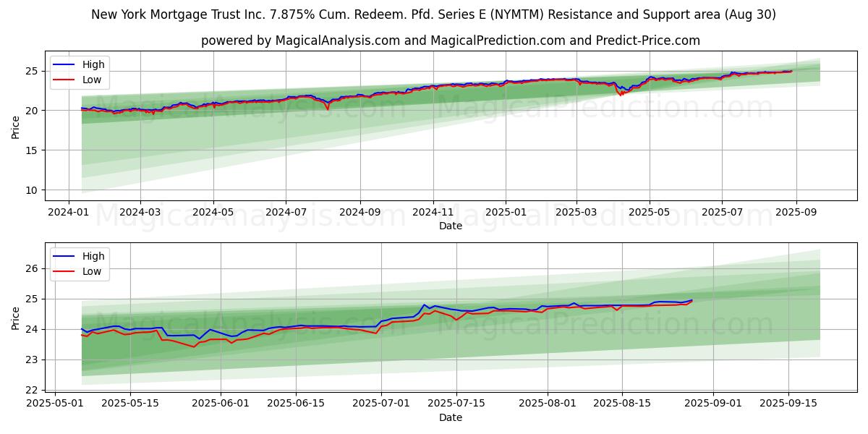The width and height of the screenshot is (868, 434).
Task: Click price tick '23' on bottom chart
Action: (x=33, y=359)
